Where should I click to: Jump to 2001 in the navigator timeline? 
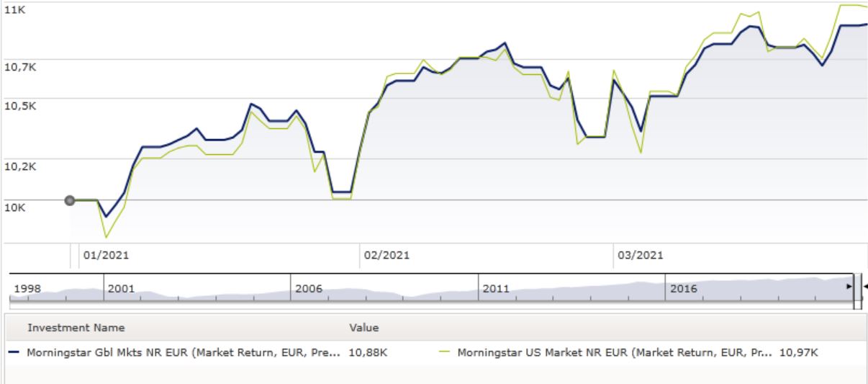point(120,289)
